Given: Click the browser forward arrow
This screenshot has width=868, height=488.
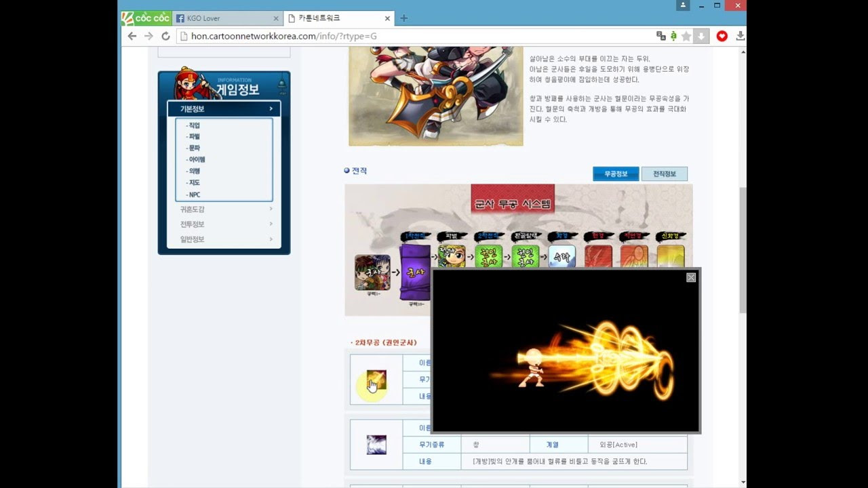Looking at the screenshot, I should coord(149,36).
